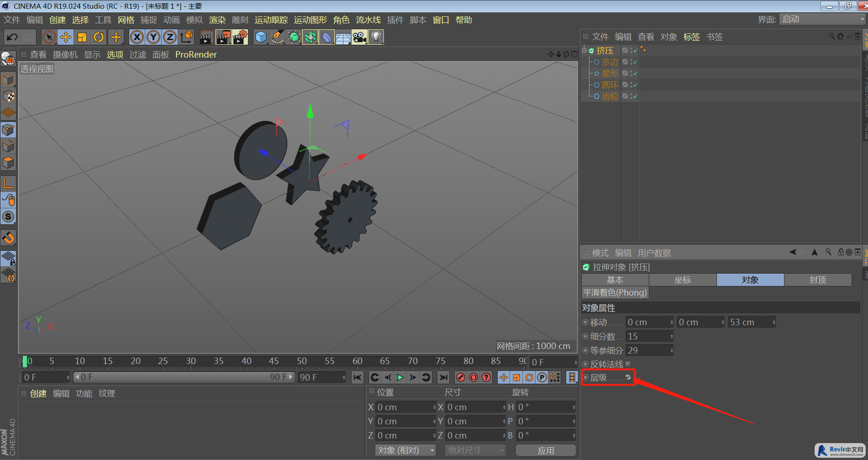Select the 多边 object in tree
Image resolution: width=868 pixels, height=460 pixels.
610,62
